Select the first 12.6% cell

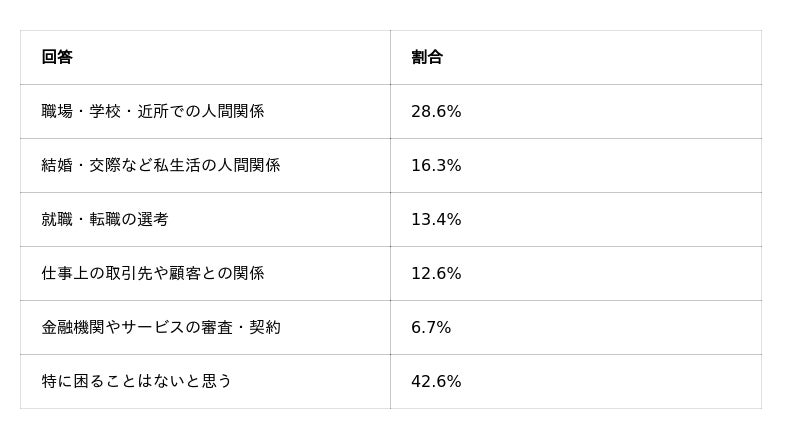tap(576, 273)
